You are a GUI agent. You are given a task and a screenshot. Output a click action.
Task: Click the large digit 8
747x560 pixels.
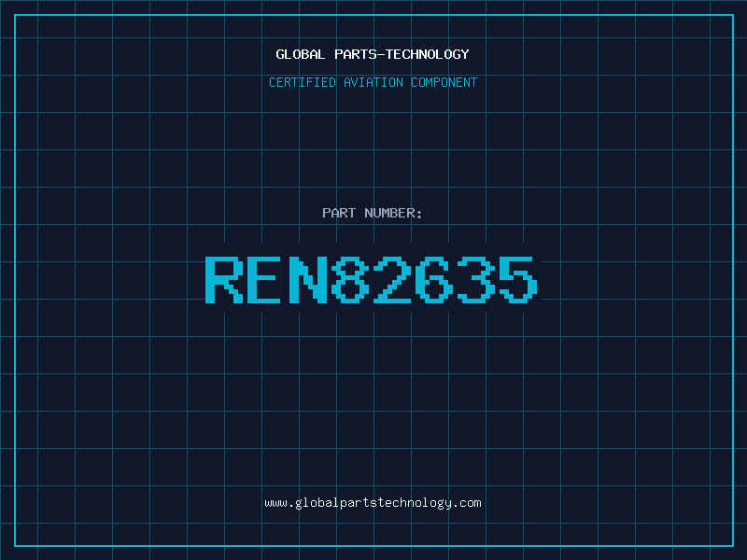[x=350, y=280]
